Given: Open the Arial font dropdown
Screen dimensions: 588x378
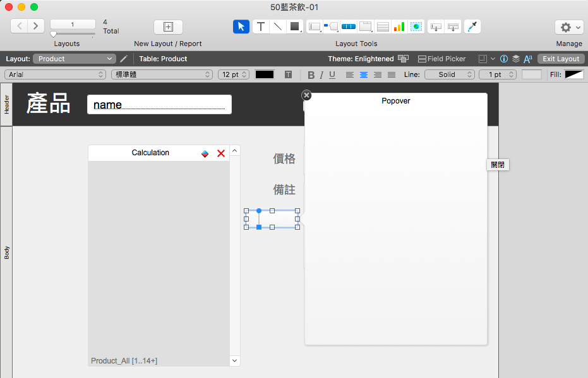Looking at the screenshot, I should (x=55, y=74).
